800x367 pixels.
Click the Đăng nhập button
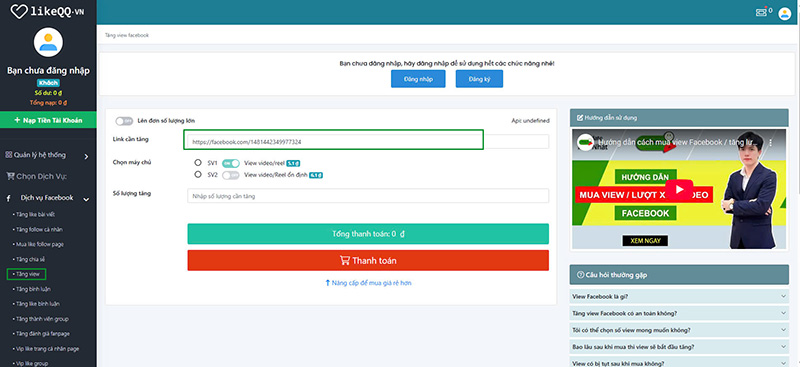[418, 79]
